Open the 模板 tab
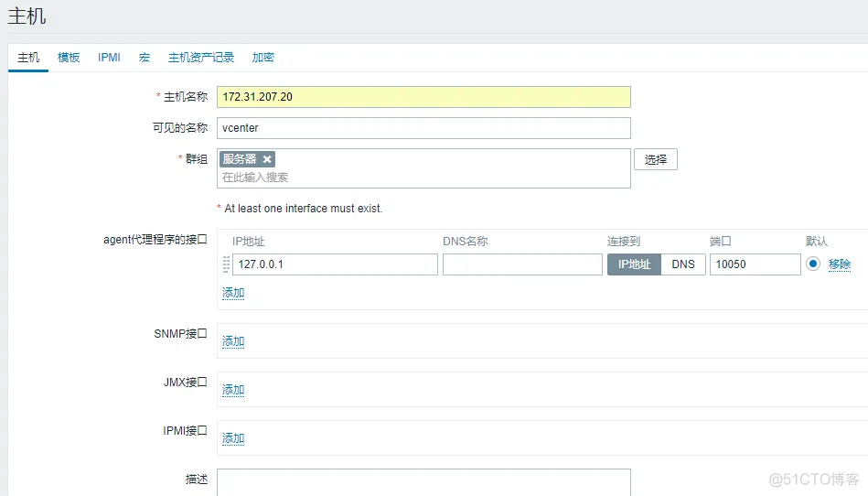The image size is (868, 496). [69, 58]
